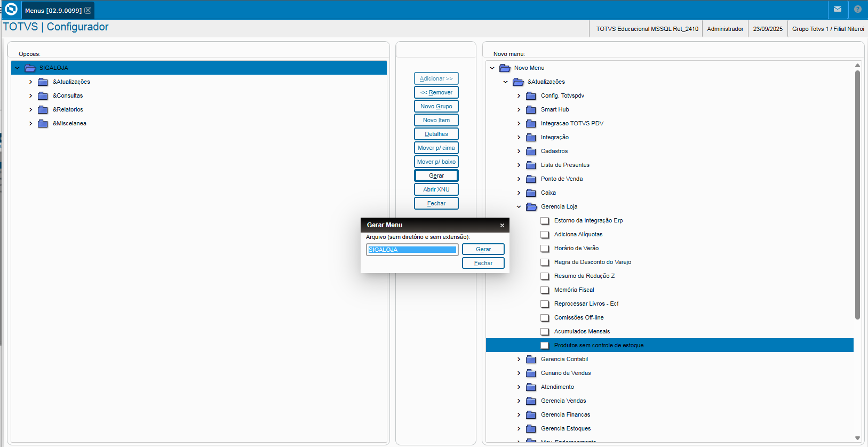This screenshot has height=447, width=868.
Task: Click the Novo Menu folder icon
Action: pyautogui.click(x=505, y=68)
